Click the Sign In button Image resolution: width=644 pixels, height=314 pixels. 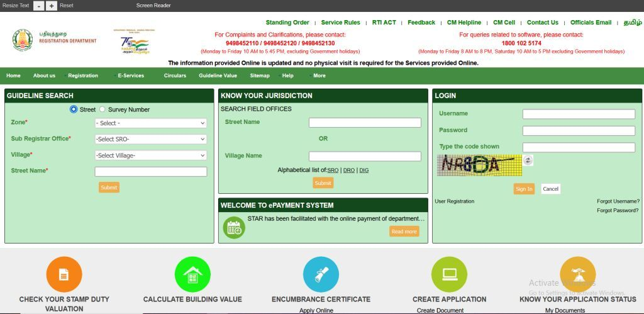524,189
